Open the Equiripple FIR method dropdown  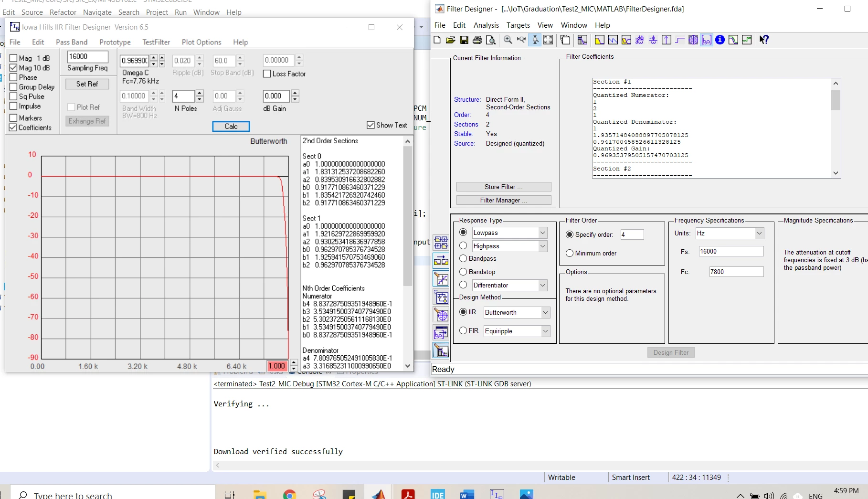coord(545,331)
